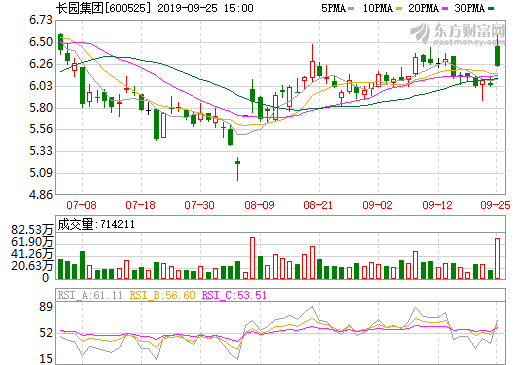Click the 6.73 price axis label
The width and height of the screenshot is (520, 365).
point(41,20)
